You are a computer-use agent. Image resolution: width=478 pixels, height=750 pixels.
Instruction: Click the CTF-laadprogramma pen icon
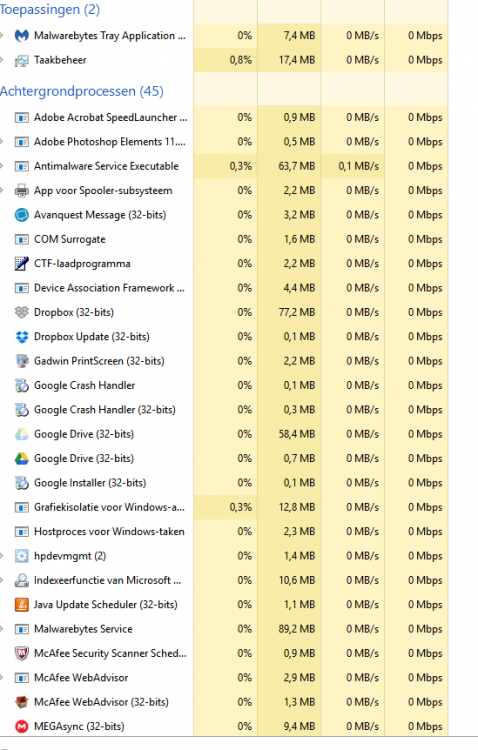pyautogui.click(x=22, y=264)
